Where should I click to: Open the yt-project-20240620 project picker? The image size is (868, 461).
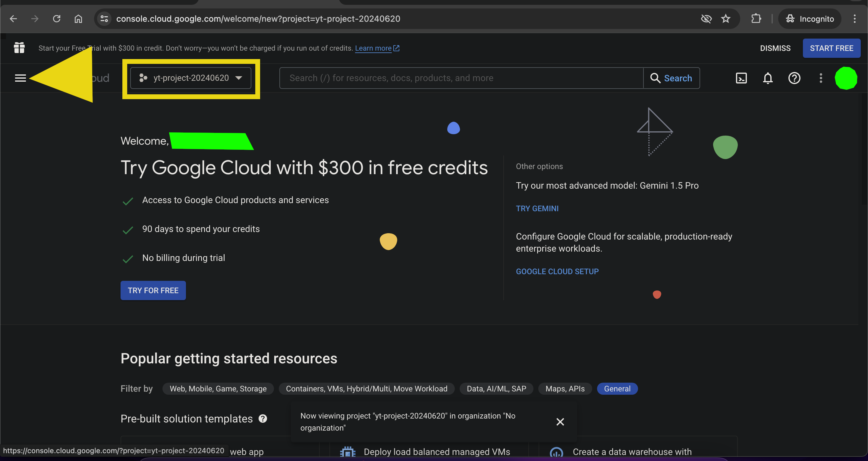tap(191, 78)
